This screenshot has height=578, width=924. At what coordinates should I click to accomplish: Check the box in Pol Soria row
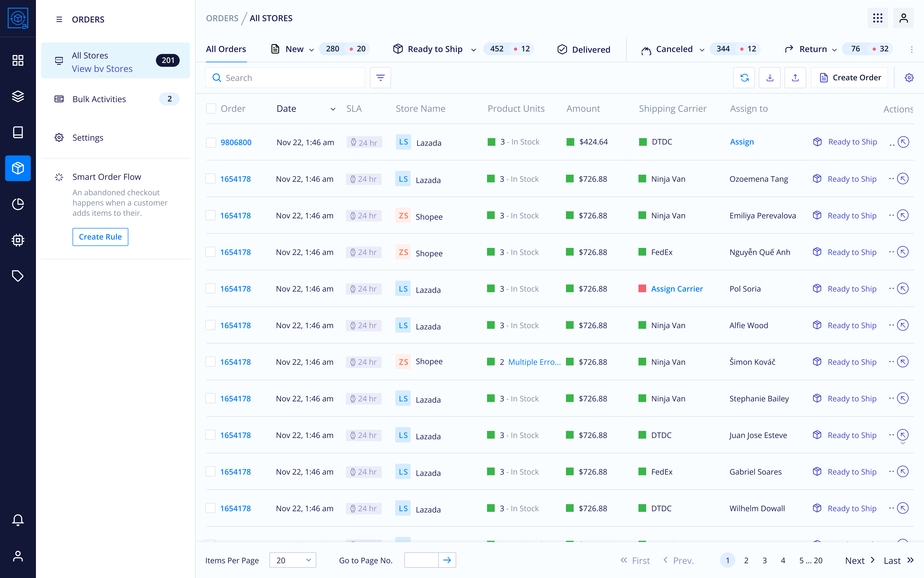210,289
